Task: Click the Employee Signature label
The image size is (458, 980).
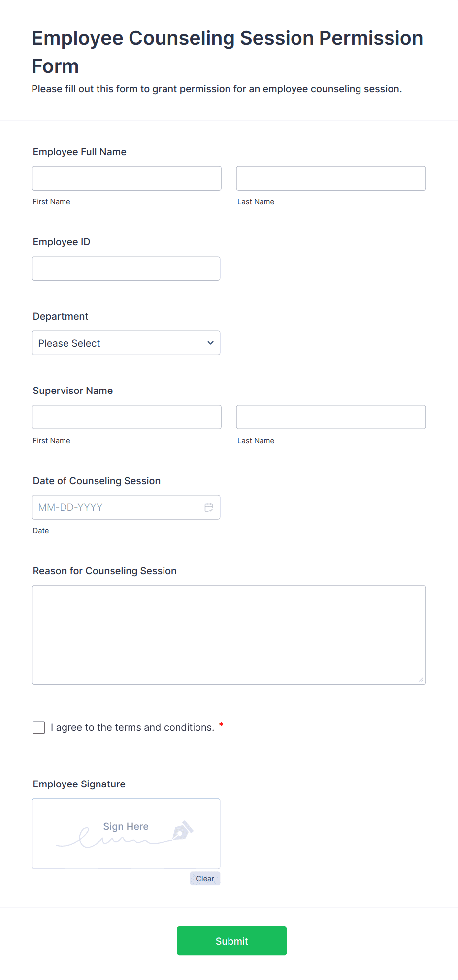Action: (x=79, y=784)
